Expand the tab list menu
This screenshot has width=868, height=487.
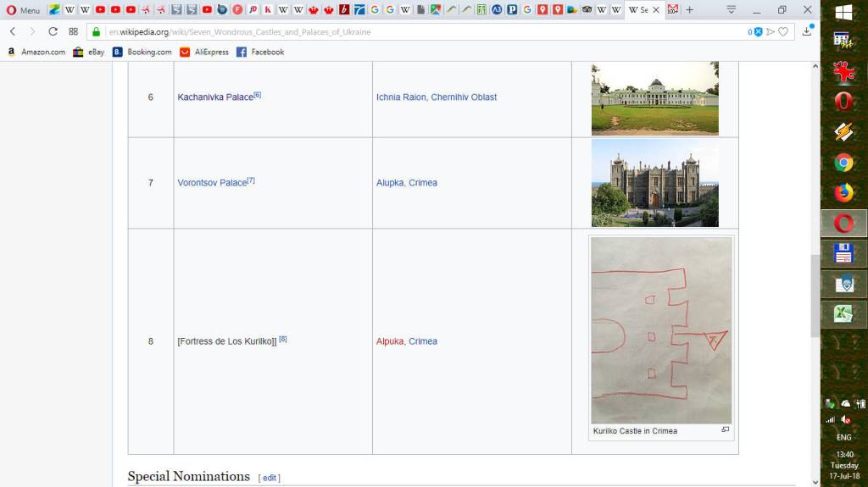point(731,10)
